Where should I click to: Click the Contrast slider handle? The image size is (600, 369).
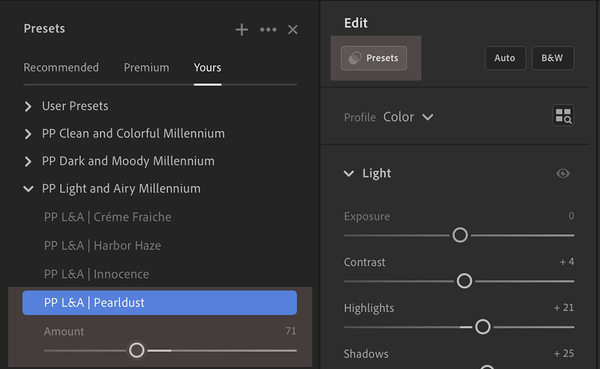coord(464,281)
